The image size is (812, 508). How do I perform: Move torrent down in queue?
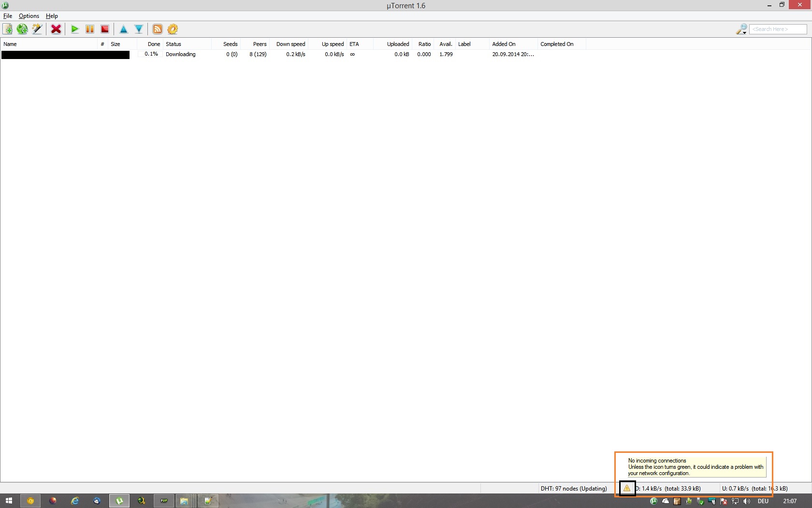pos(139,29)
